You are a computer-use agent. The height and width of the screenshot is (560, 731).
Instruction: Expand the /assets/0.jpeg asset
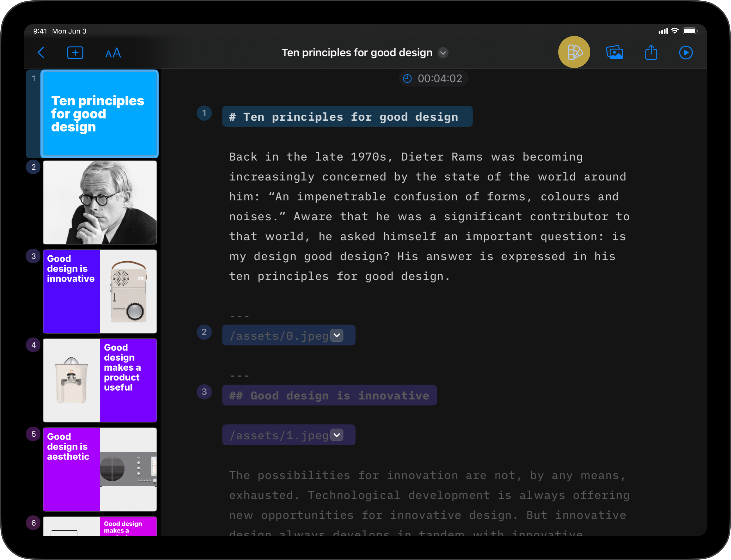[x=337, y=335]
